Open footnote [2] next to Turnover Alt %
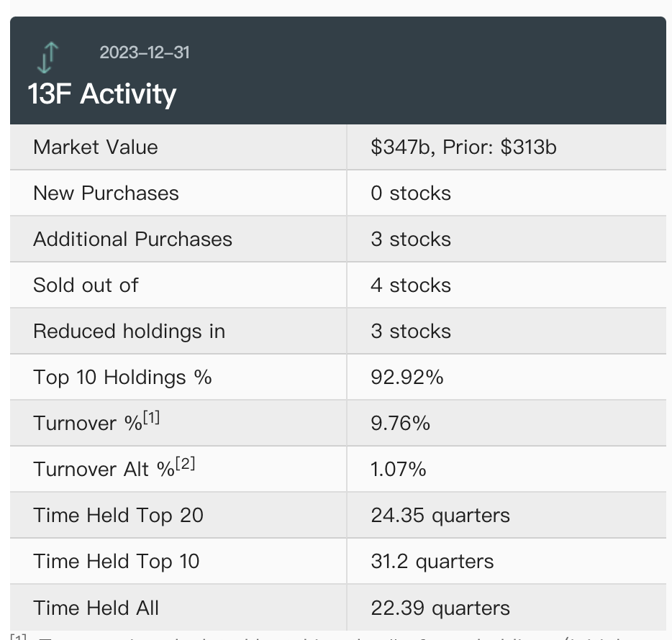The width and height of the screenshot is (672, 640). point(186,463)
